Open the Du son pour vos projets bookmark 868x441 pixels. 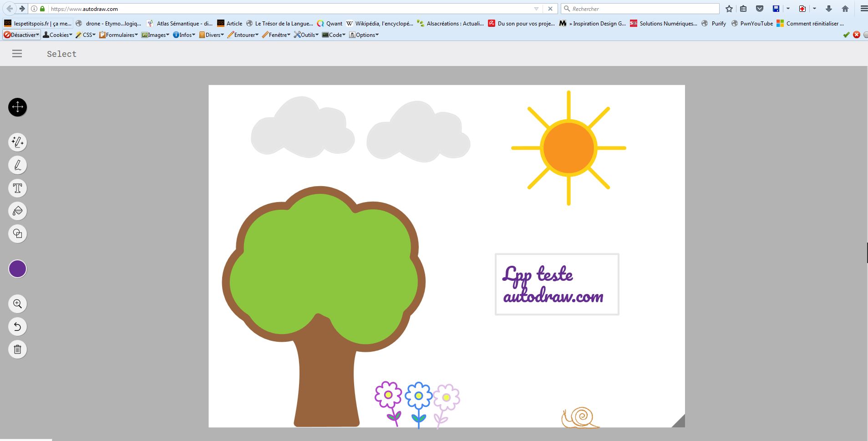point(522,23)
